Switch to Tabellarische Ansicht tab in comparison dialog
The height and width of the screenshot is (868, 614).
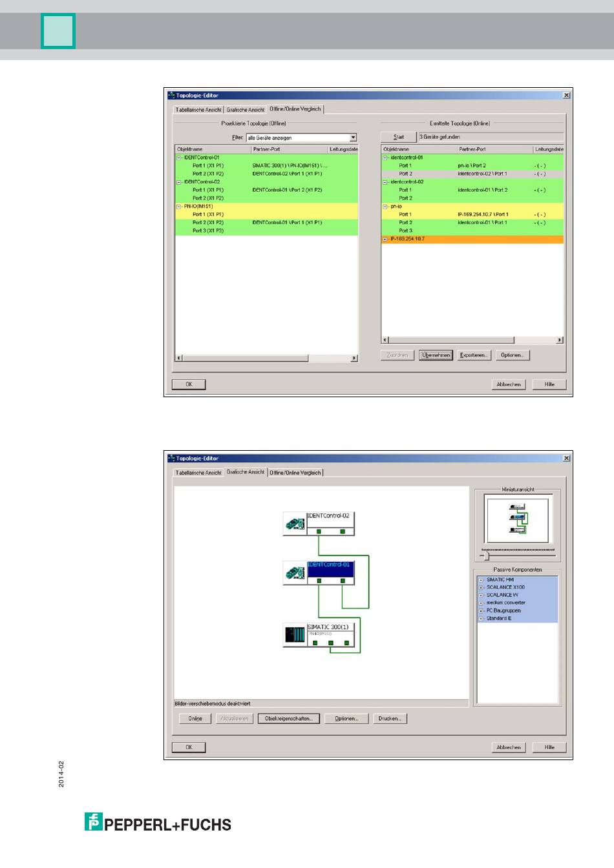(x=198, y=110)
